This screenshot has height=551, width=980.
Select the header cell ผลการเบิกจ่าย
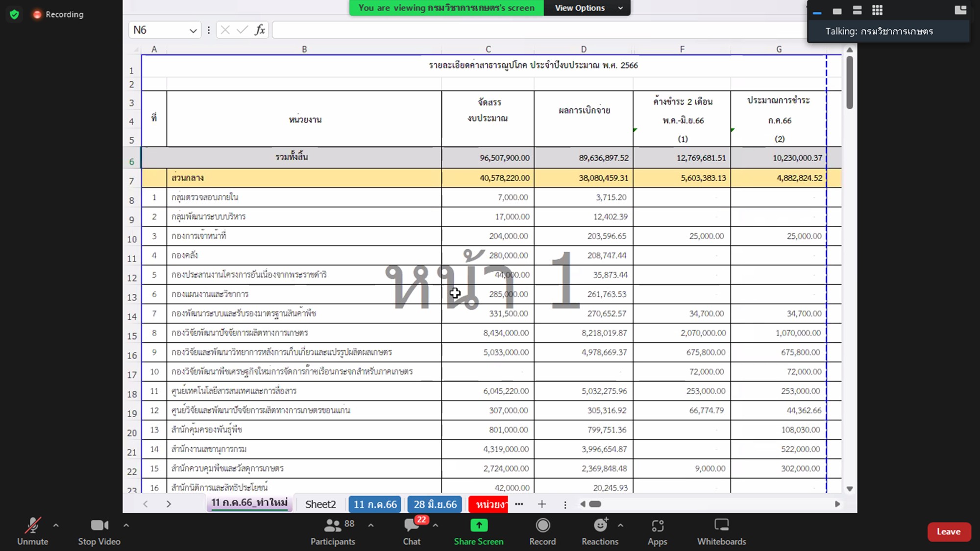[584, 119]
